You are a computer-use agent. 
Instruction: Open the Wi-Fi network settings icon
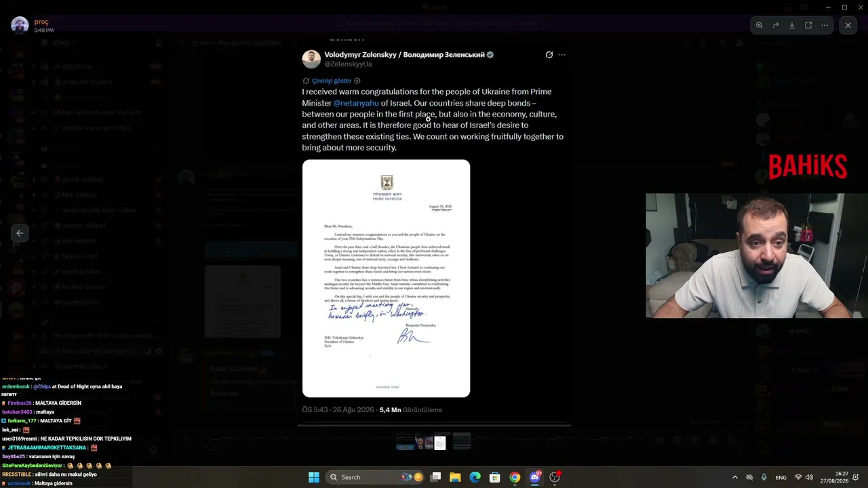click(x=798, y=477)
